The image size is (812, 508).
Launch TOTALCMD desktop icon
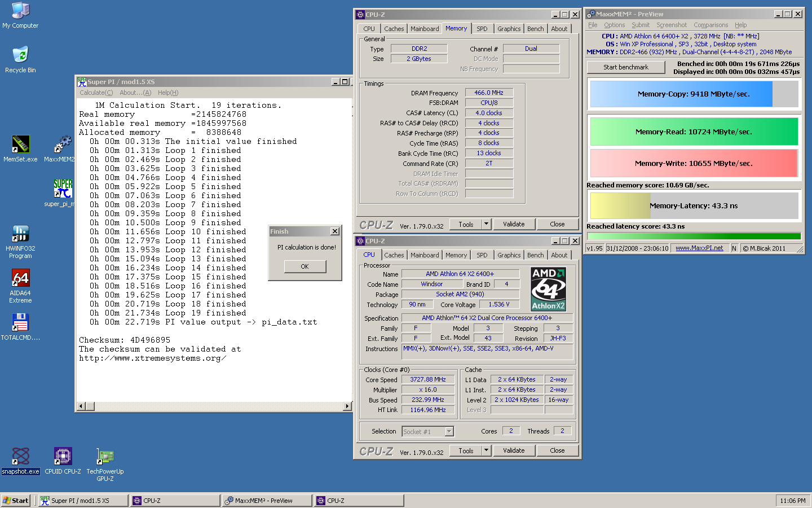tap(20, 327)
